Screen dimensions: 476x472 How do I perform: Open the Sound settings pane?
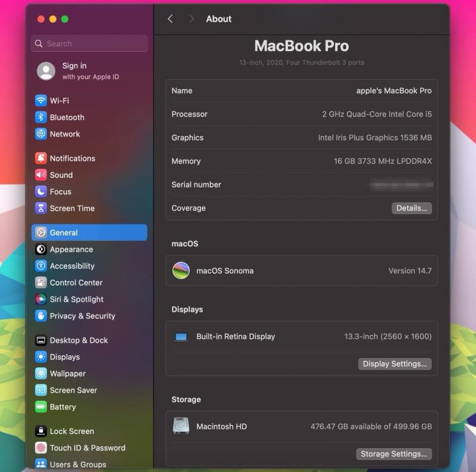click(x=89, y=175)
